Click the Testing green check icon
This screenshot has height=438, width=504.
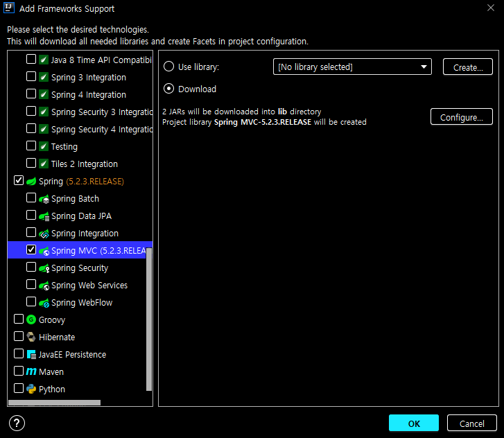pos(44,146)
